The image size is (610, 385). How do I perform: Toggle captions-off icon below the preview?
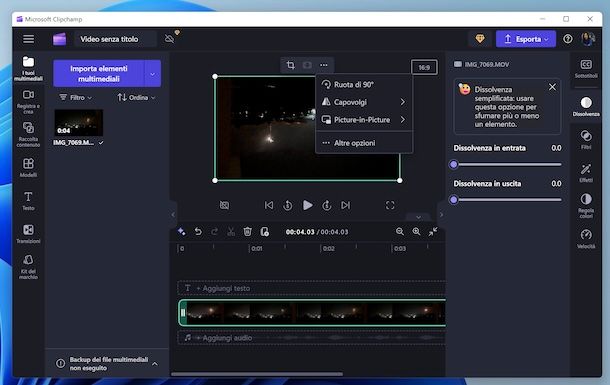click(224, 205)
